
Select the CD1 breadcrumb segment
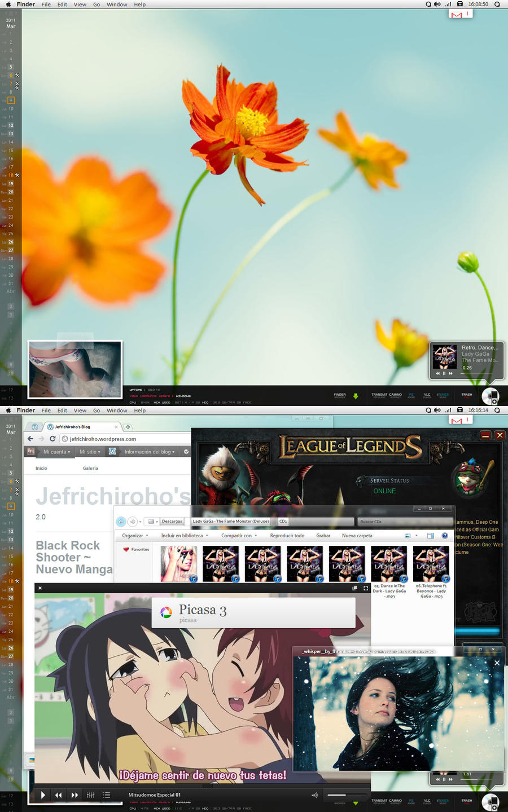283,522
